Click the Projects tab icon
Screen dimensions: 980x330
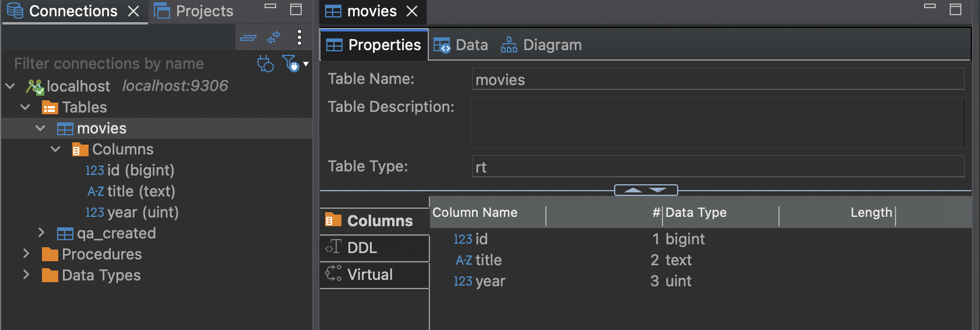pyautogui.click(x=162, y=11)
